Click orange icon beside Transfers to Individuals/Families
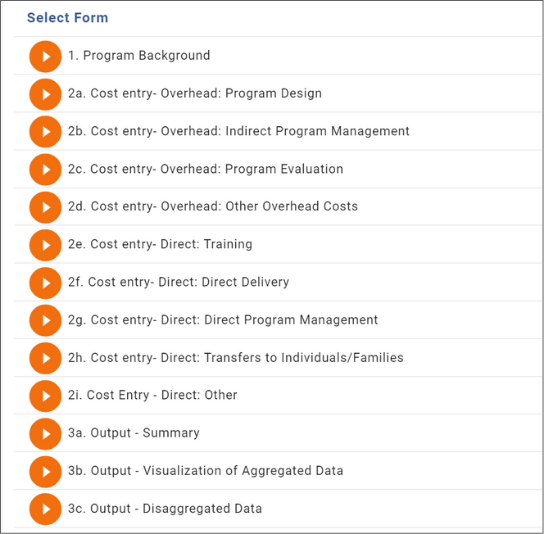This screenshot has width=544, height=534. coord(45,358)
